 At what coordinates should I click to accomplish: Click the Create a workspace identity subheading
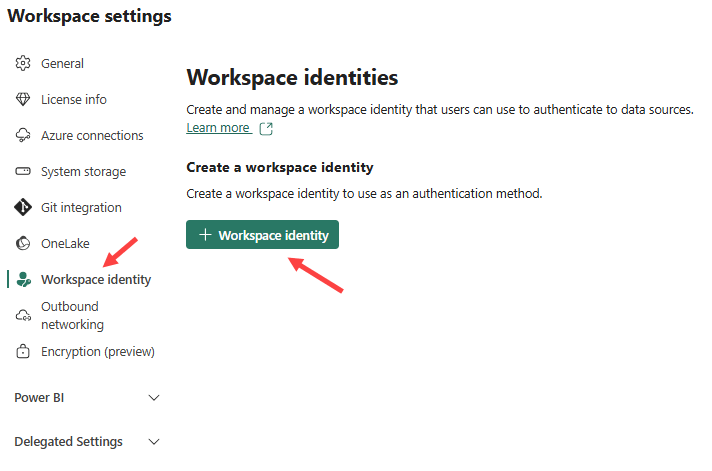click(x=280, y=167)
